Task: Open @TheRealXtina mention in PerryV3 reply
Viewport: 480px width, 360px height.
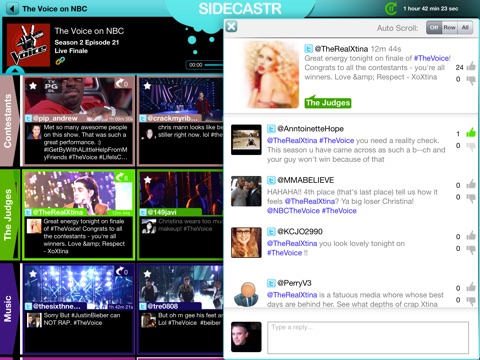Action: pyautogui.click(x=292, y=295)
